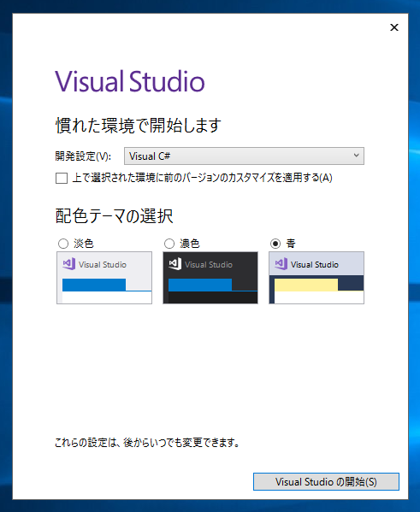The image size is (420, 512).
Task: Click the dropdown arrow beside Visual C#
Action: point(356,156)
